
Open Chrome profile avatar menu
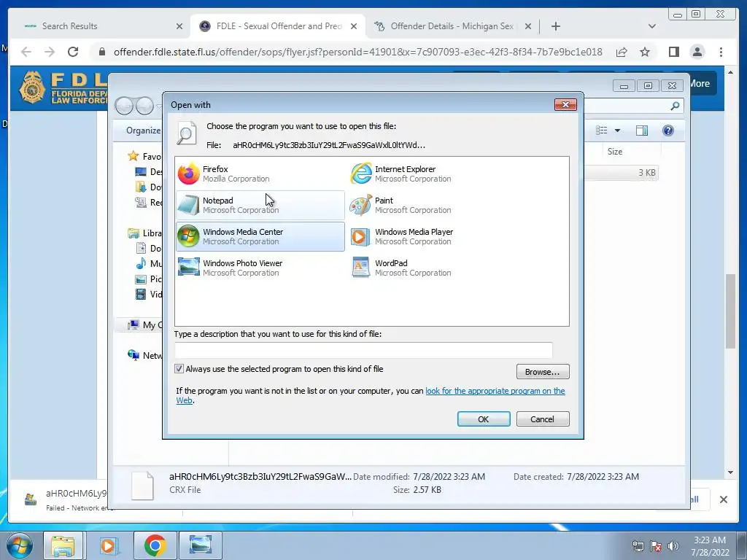click(x=697, y=52)
